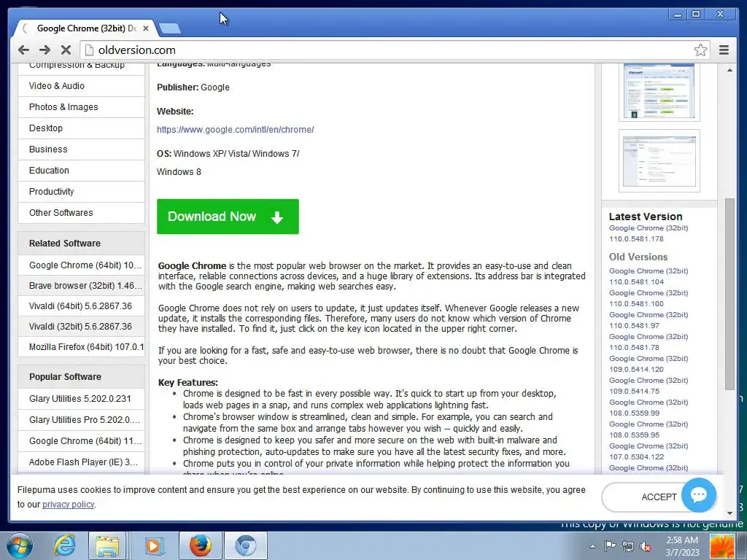Viewport: 747px width, 560px height.
Task: Open the Chrome hamburger menu
Action: [x=724, y=50]
